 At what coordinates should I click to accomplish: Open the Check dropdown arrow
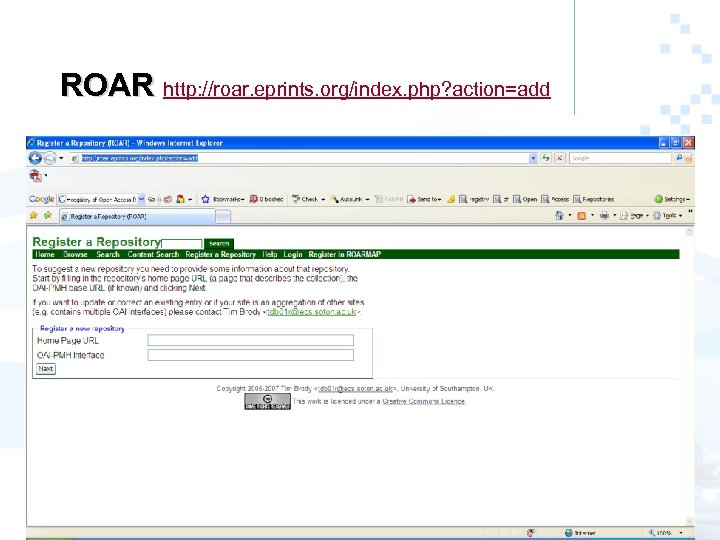[323, 200]
